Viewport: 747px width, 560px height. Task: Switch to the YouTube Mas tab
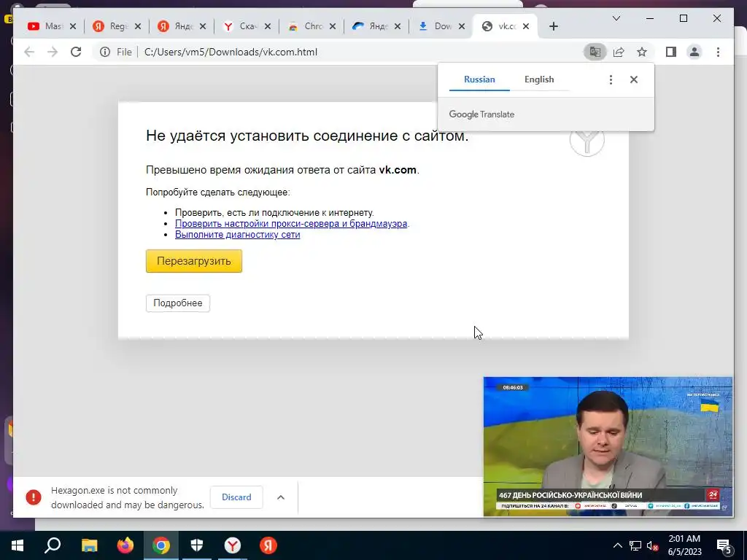[45, 26]
